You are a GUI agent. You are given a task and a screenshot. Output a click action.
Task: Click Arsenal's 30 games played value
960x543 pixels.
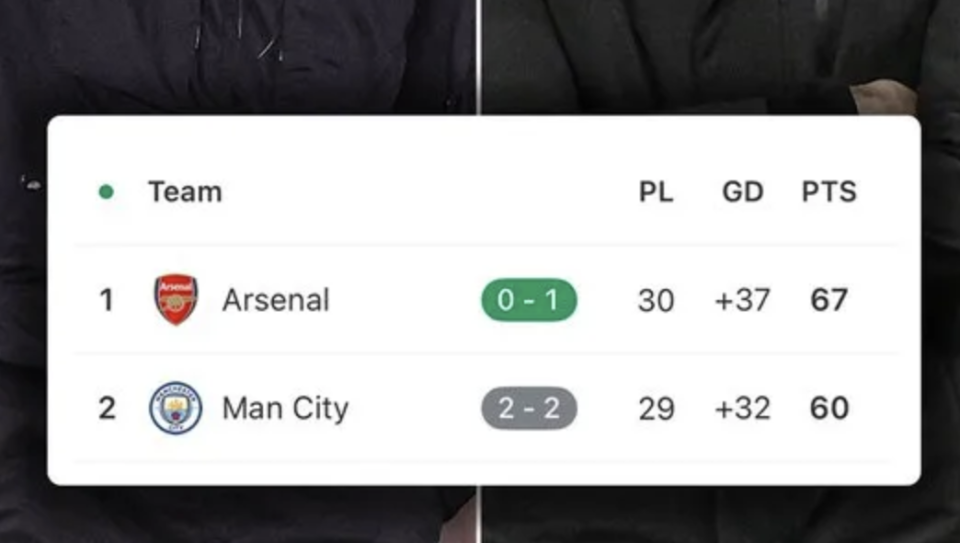656,300
